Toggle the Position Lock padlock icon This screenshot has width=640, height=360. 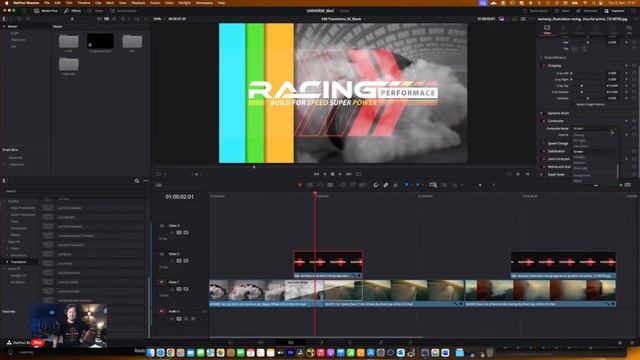396,185
